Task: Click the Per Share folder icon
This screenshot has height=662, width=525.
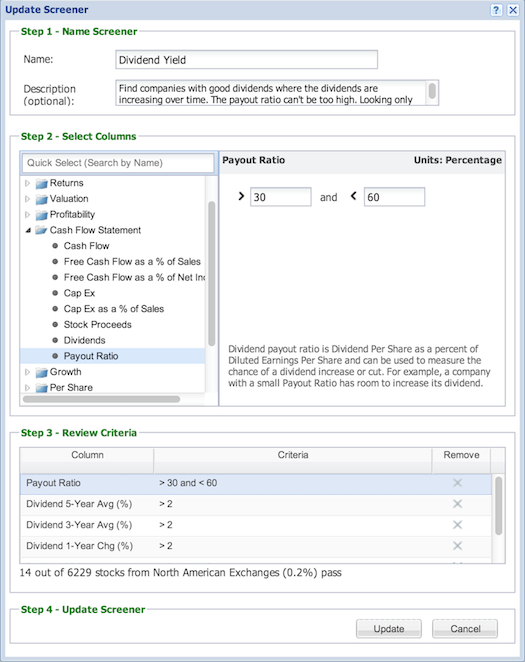Action: [x=41, y=388]
